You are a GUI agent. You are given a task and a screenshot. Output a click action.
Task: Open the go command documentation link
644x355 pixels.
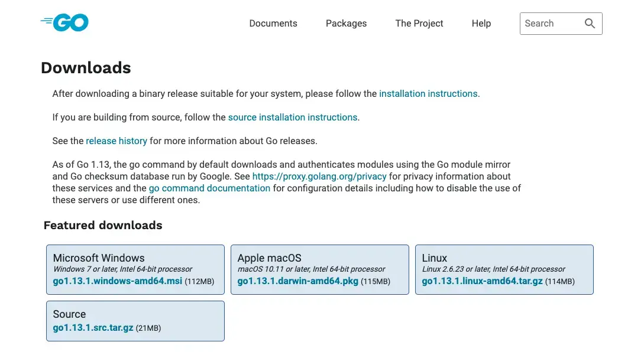pos(209,188)
